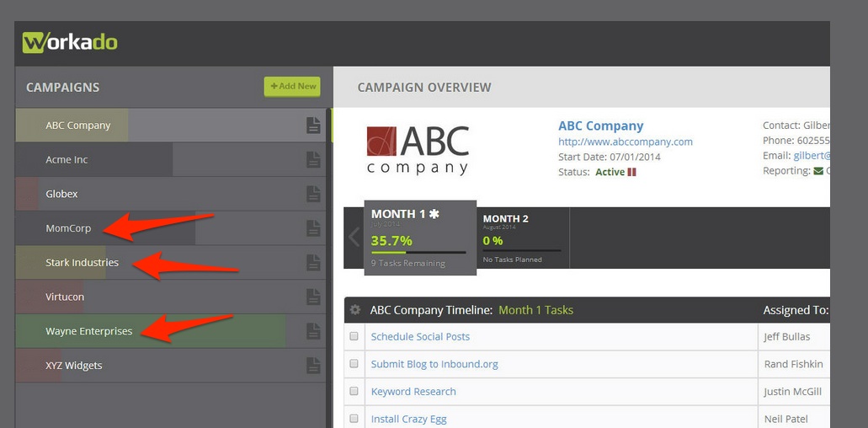
Task: Select the Month 1 tab
Action: [419, 237]
